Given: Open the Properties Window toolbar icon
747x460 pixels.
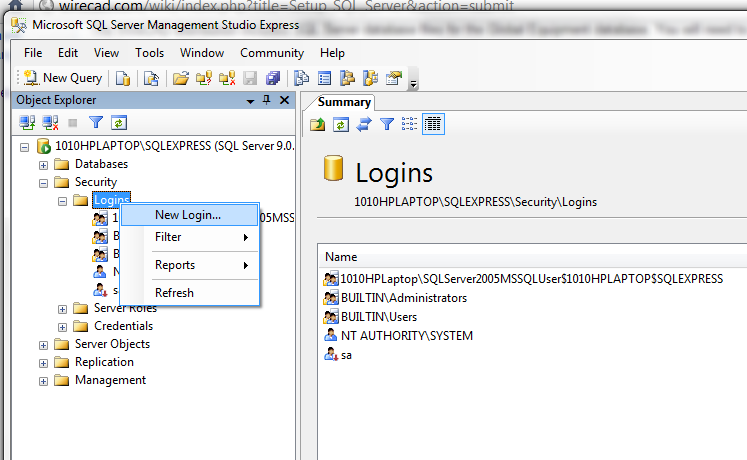Looking at the screenshot, I should point(394,78).
